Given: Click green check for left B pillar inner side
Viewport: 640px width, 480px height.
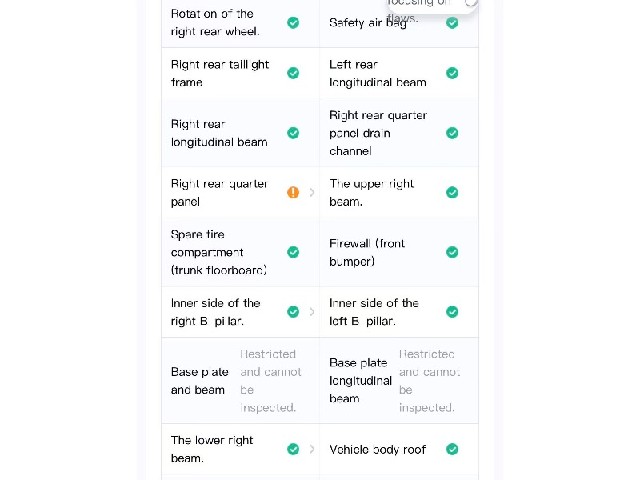Looking at the screenshot, I should 452,312.
